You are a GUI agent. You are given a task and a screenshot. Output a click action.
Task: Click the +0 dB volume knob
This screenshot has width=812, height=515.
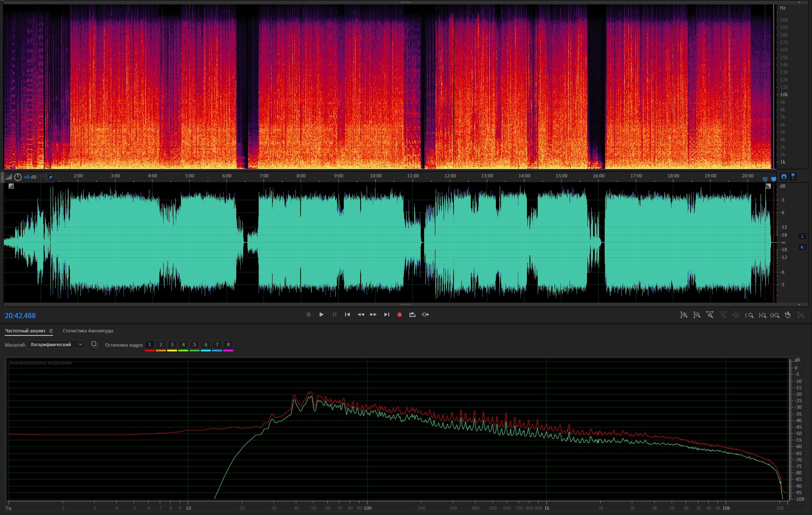[18, 177]
